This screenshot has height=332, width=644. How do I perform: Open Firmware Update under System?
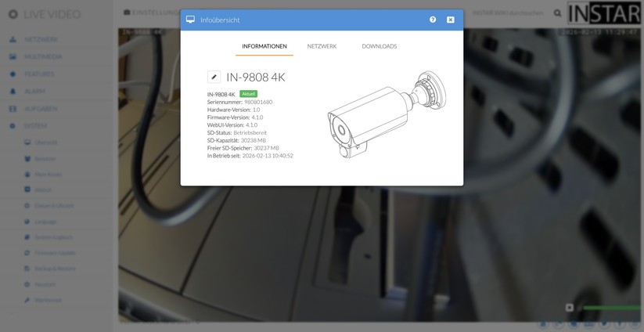(55, 253)
